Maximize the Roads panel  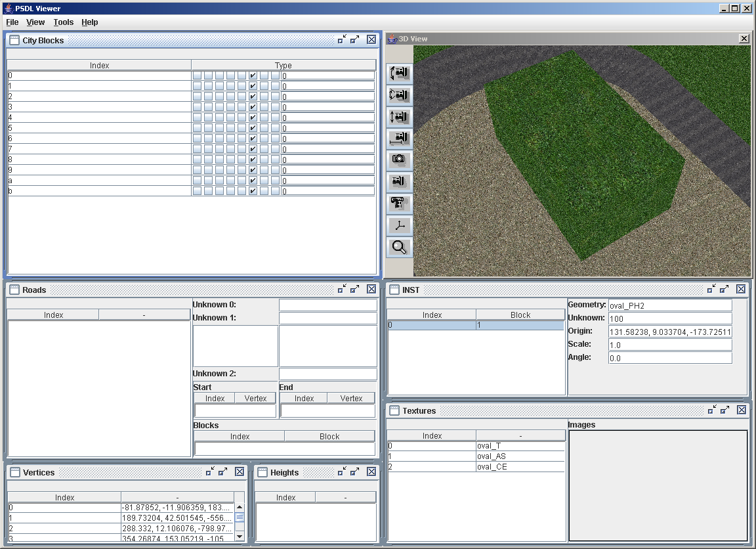355,290
